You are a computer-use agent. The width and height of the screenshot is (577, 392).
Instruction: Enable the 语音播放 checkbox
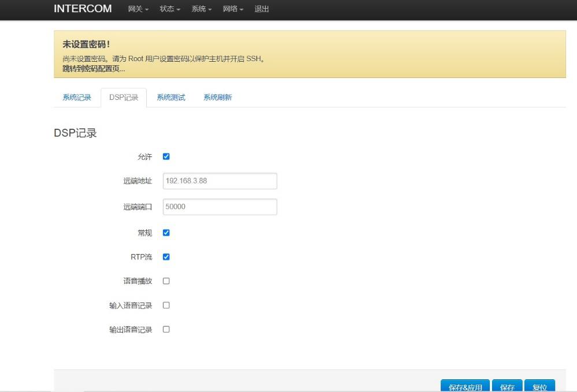(x=166, y=281)
